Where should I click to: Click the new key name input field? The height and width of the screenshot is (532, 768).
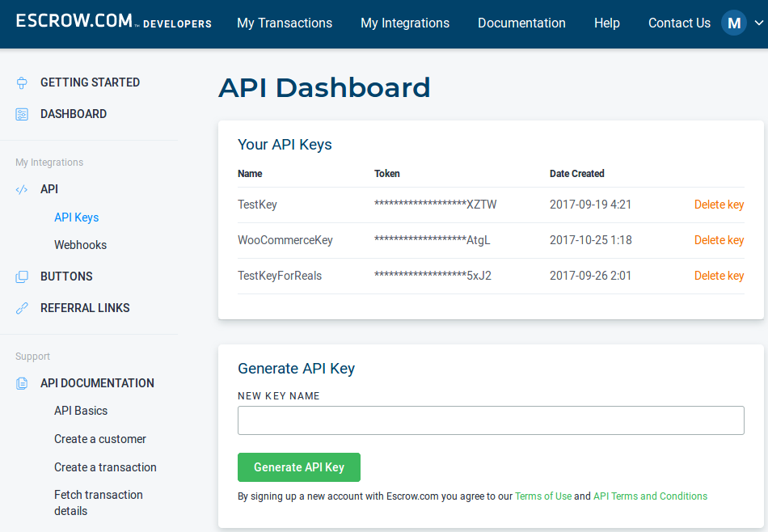(490, 420)
